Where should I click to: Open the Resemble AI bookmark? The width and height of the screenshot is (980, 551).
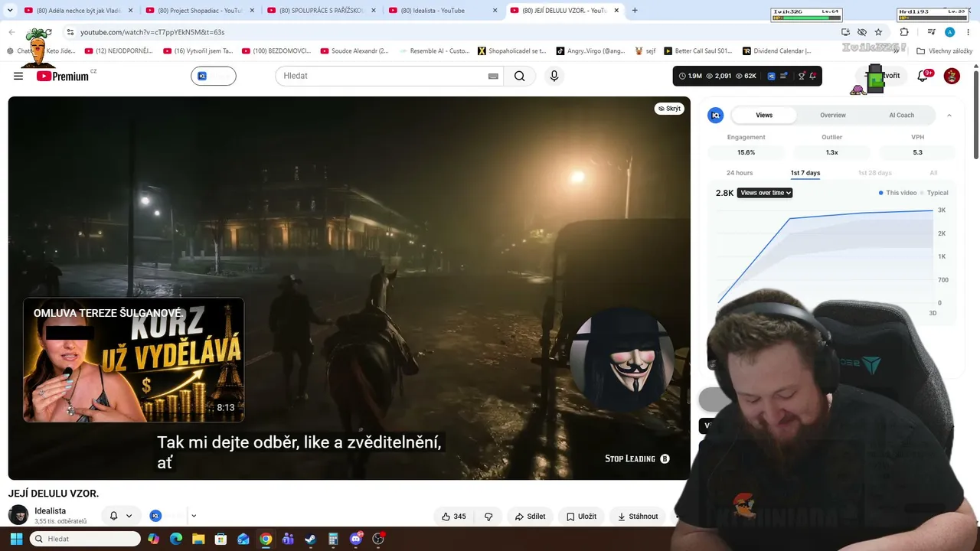[433, 51]
